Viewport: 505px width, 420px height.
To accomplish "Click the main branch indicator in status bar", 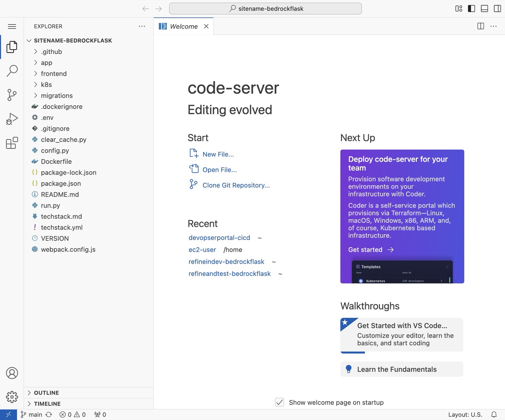I will click(31, 415).
